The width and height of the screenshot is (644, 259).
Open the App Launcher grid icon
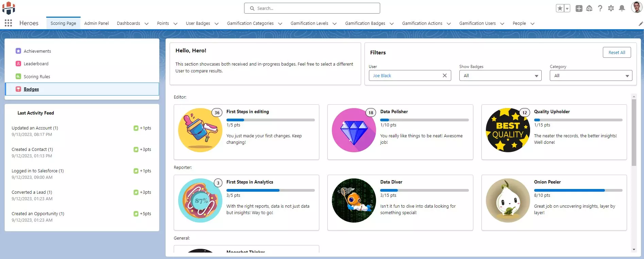[9, 23]
